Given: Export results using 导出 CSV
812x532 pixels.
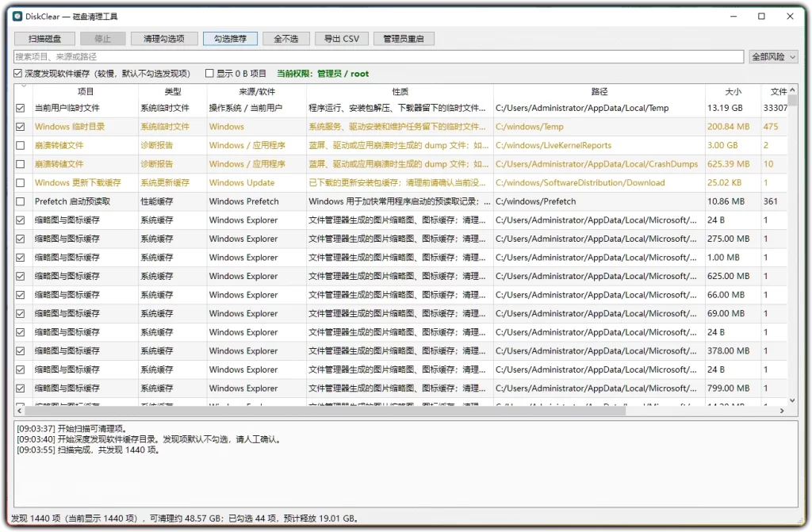Looking at the screenshot, I should pyautogui.click(x=342, y=39).
